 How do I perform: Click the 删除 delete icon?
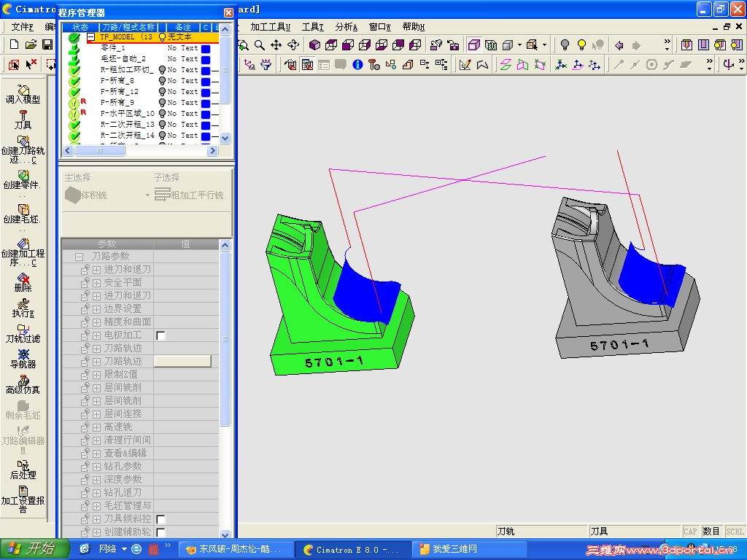[x=23, y=282]
